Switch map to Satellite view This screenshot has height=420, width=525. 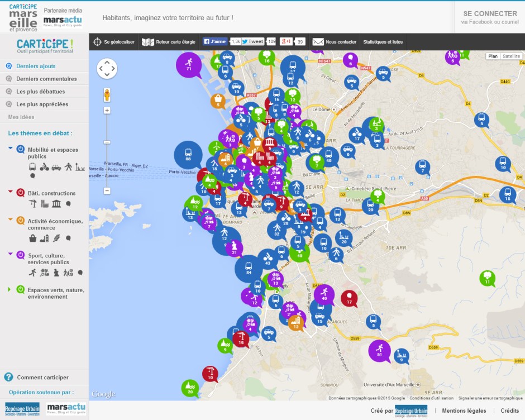(x=511, y=56)
